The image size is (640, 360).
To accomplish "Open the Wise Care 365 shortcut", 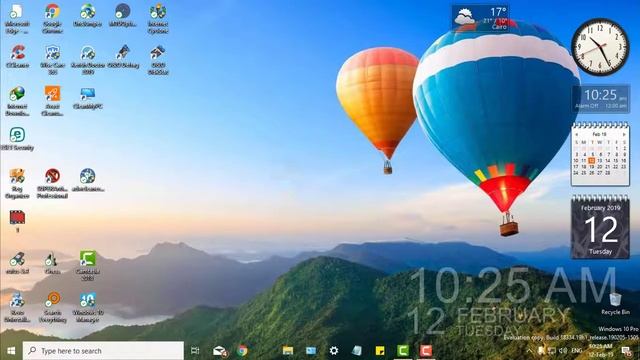I will (x=52, y=60).
